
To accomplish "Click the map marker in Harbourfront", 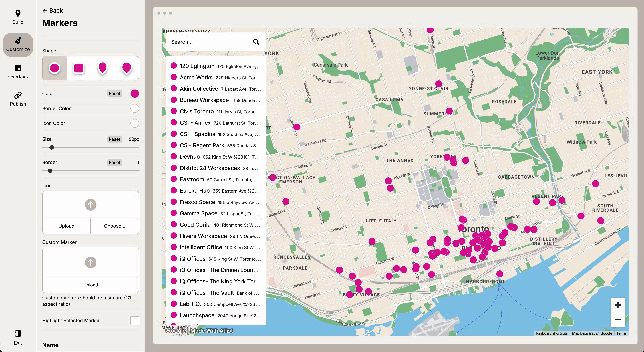I will (500, 274).
